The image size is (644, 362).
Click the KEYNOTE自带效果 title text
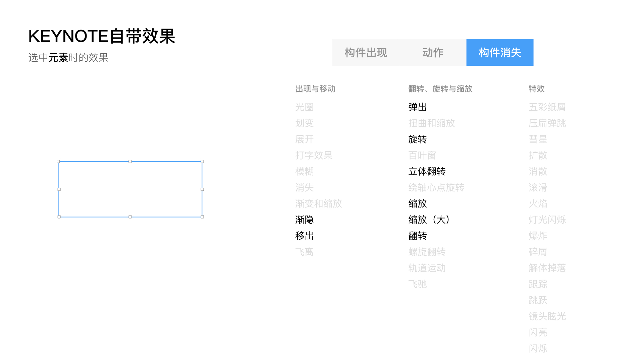click(102, 36)
